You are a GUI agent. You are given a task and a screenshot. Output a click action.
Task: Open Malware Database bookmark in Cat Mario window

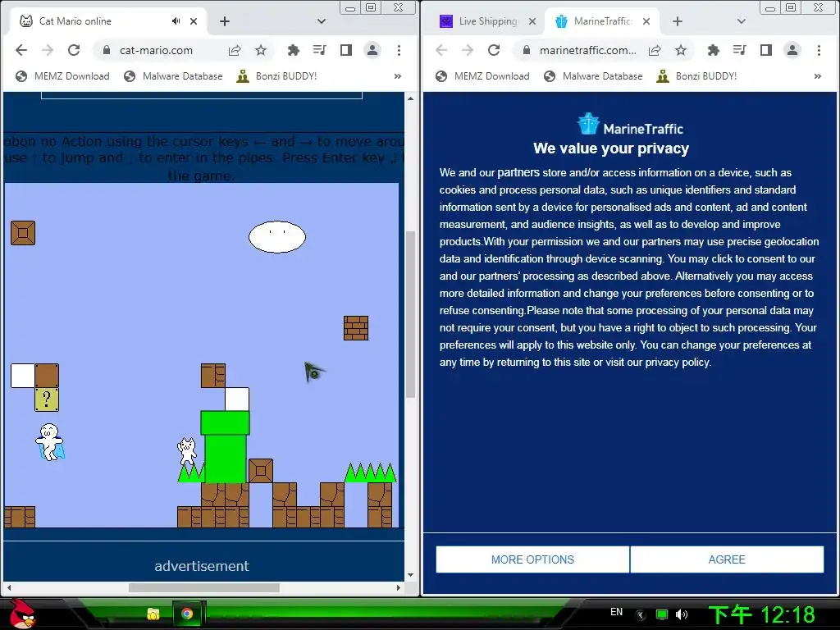click(x=173, y=76)
